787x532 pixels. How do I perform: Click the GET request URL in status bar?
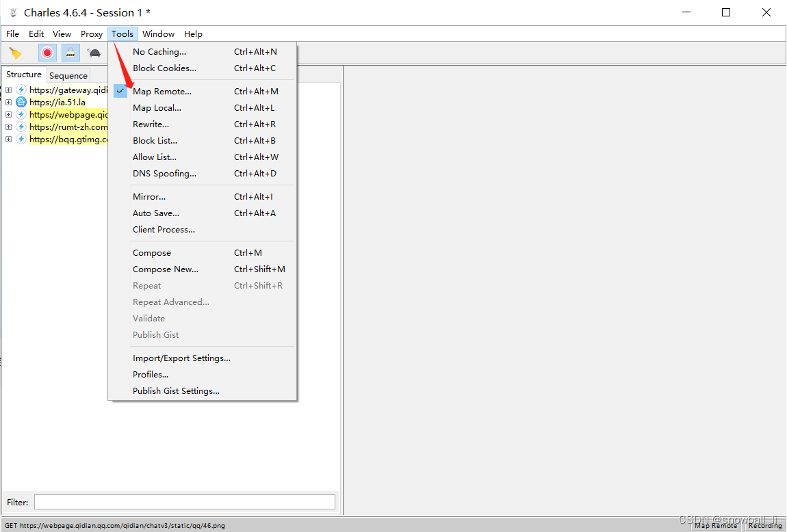click(115, 525)
